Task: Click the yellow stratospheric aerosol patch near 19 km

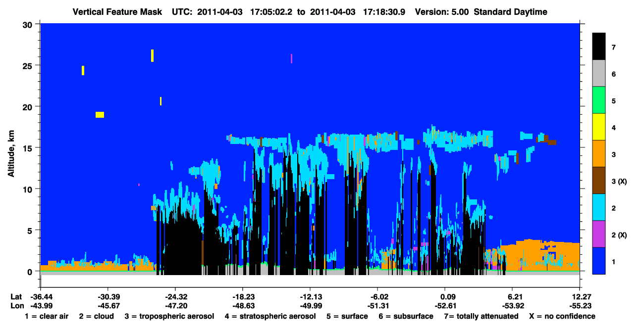Action: [x=100, y=115]
